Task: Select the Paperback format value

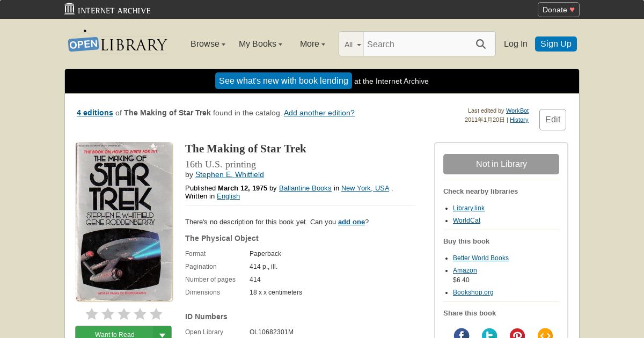Action: [265, 254]
